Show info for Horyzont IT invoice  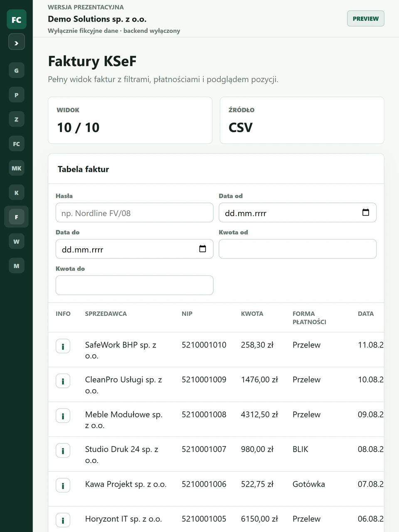click(63, 520)
